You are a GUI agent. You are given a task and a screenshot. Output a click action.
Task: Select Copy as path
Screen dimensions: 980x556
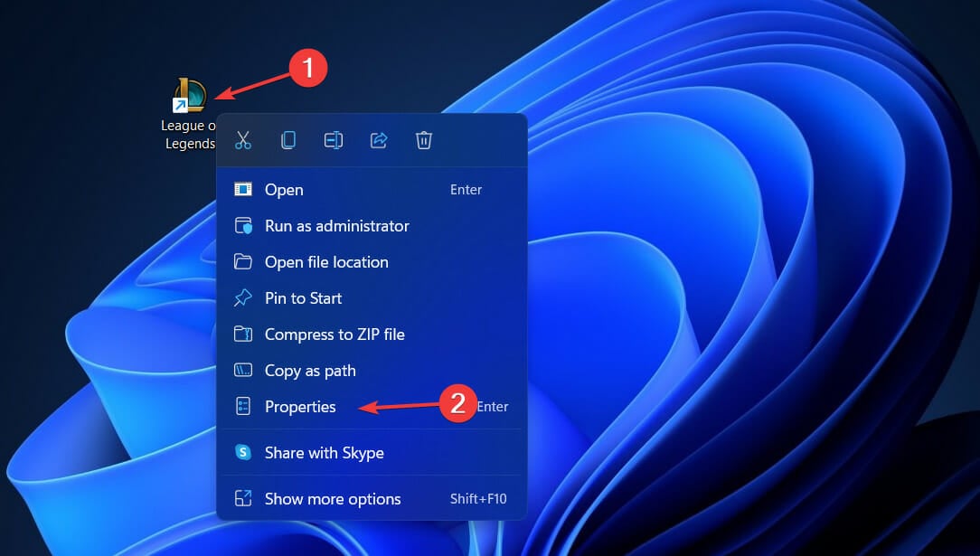tap(372, 371)
